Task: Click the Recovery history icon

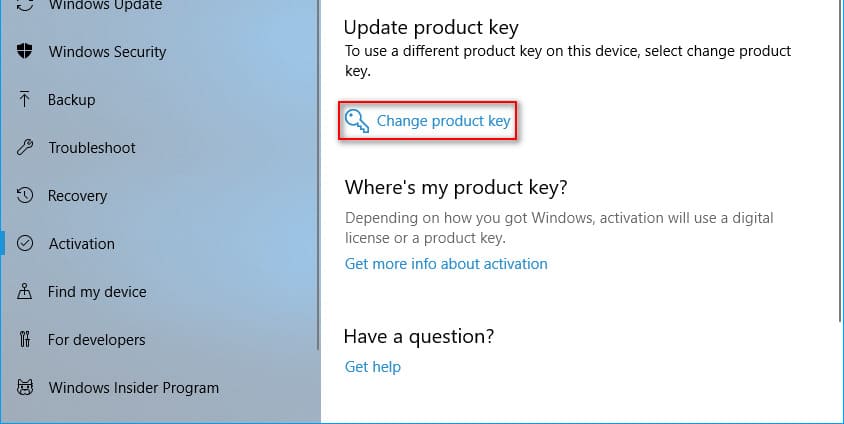Action: tap(26, 196)
